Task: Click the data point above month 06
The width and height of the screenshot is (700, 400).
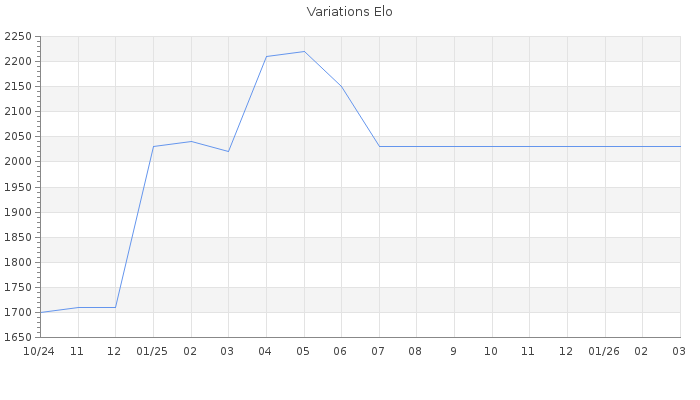Action: point(342,87)
